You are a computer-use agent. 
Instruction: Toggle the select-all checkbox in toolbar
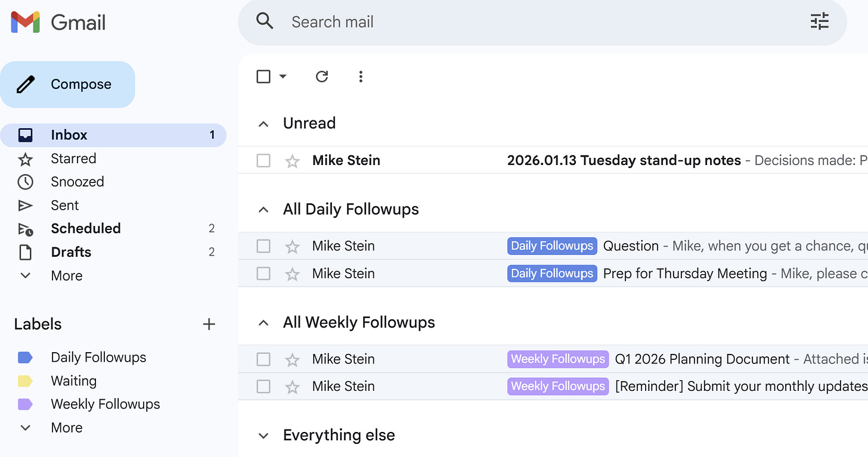pyautogui.click(x=263, y=76)
